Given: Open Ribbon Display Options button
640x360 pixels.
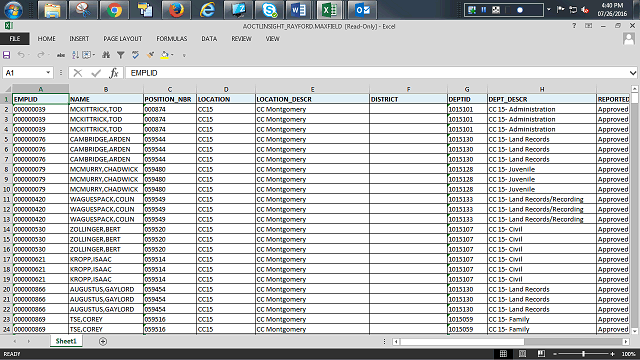Looking at the screenshot, I should coord(588,26).
